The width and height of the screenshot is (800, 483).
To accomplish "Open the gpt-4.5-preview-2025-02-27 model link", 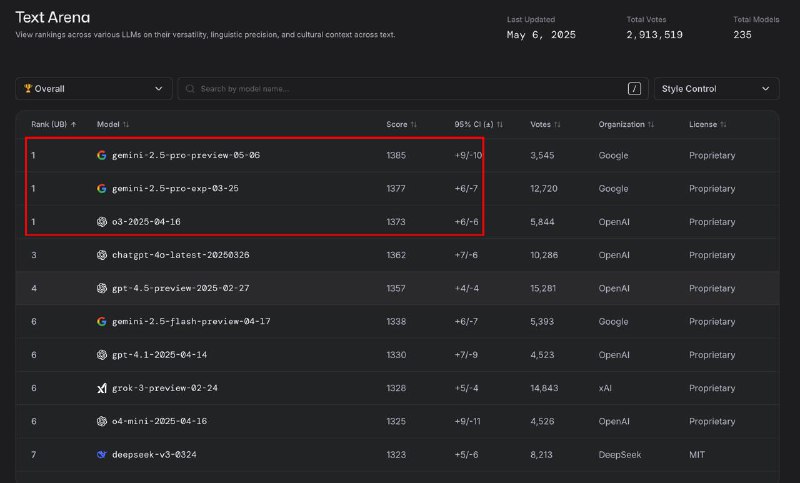I will coord(181,288).
